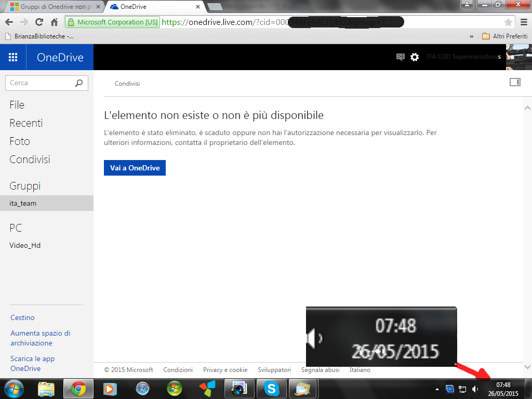Show hidden bookmarks with the chevron
The height and width of the screenshot is (399, 532).
point(471,36)
